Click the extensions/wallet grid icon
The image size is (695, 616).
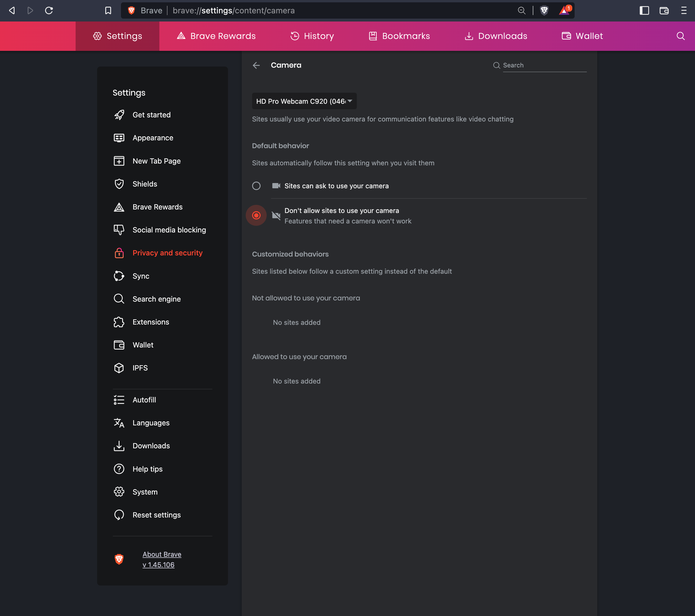[x=665, y=11]
